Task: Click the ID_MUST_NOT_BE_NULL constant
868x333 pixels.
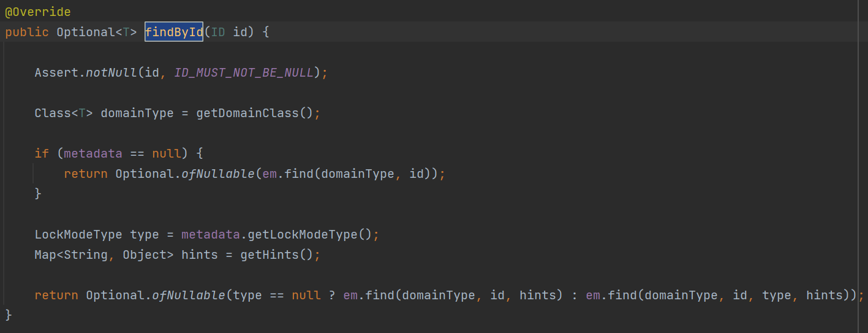Action: [x=244, y=72]
